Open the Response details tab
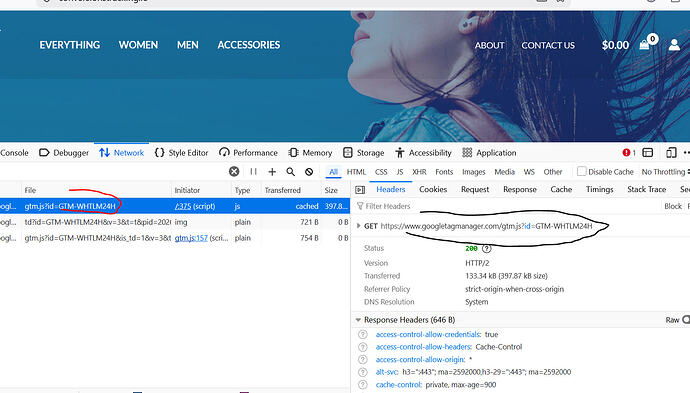This screenshot has width=690, height=393. point(520,189)
